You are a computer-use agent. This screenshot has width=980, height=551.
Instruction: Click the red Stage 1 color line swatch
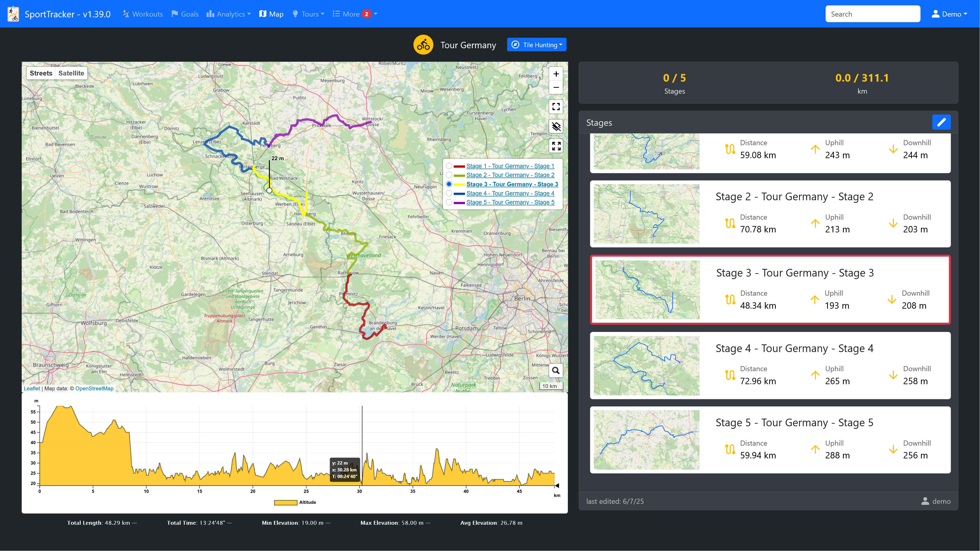coord(459,166)
